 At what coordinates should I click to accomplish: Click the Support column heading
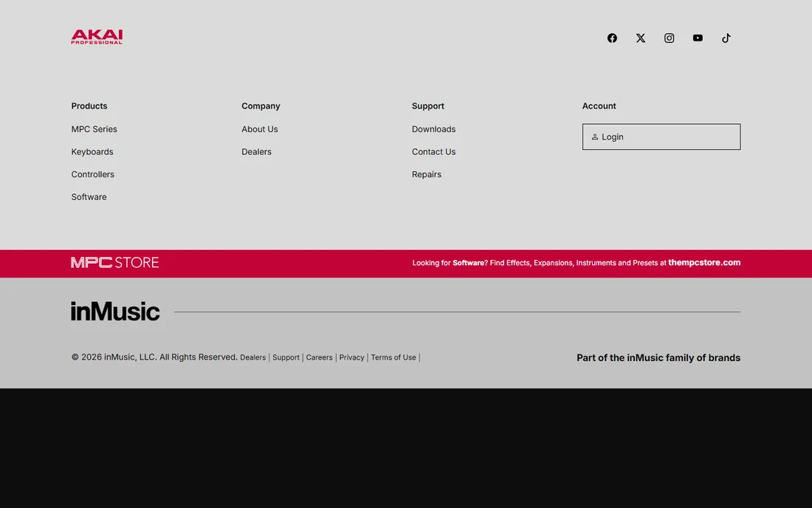(427, 106)
